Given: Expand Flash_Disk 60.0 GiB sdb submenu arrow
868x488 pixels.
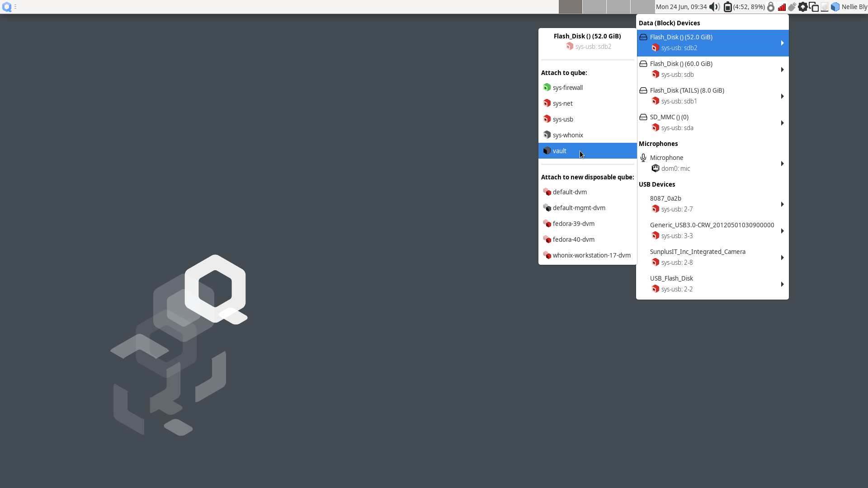Looking at the screenshot, I should (782, 70).
